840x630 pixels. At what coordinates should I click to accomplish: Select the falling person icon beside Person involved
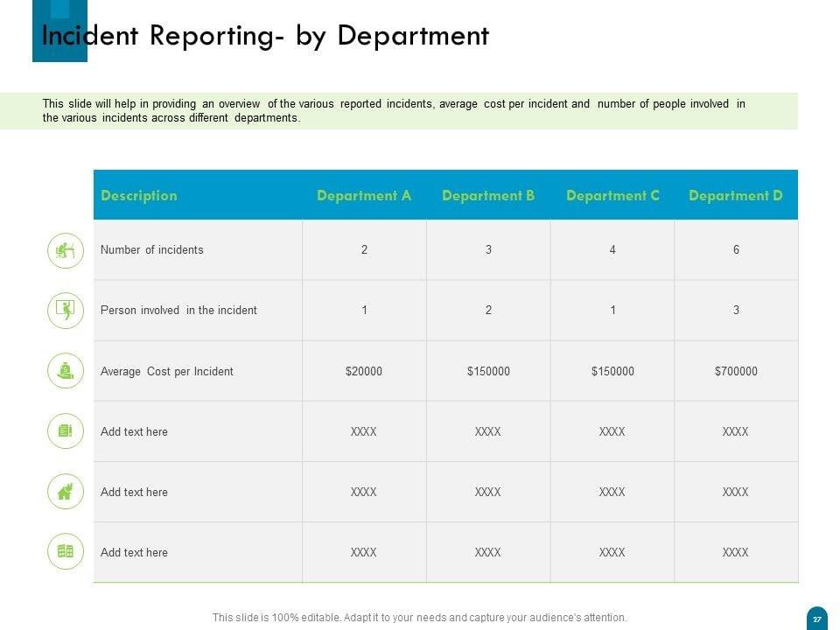(66, 311)
